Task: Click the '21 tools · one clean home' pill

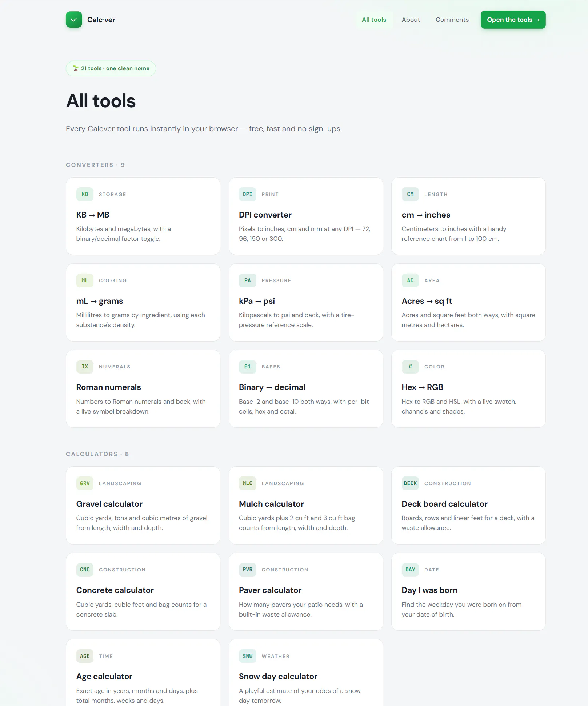Action: 111,68
